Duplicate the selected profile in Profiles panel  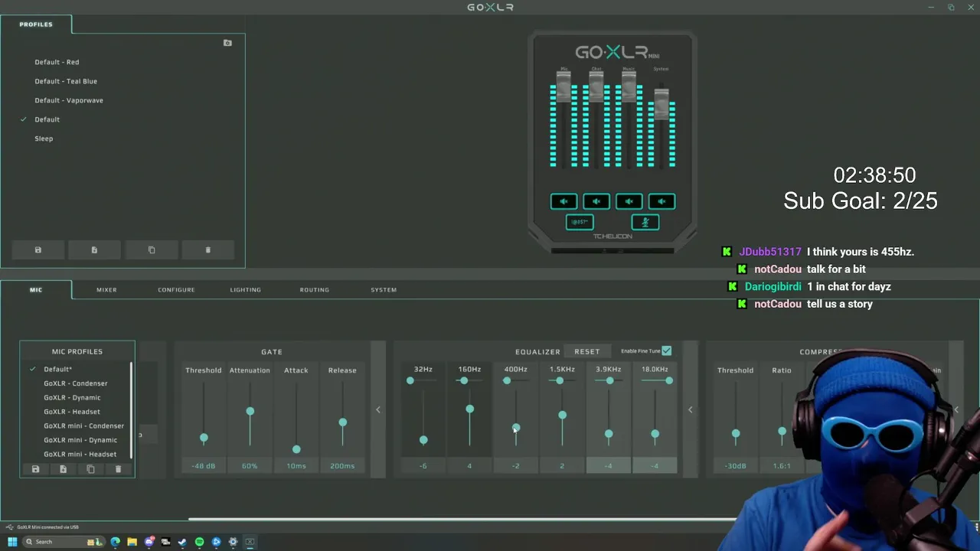tap(152, 250)
